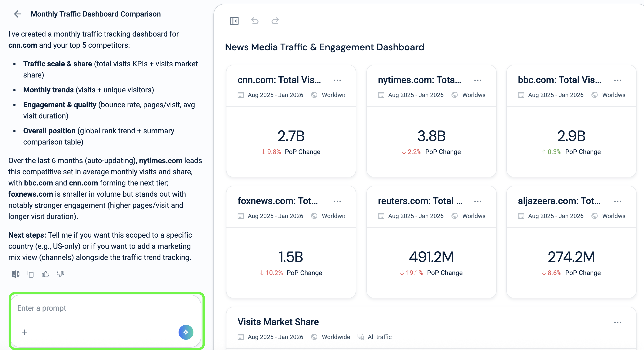This screenshot has width=644, height=350.
Task: Open more options for aljazeera.com card
Action: (x=617, y=201)
